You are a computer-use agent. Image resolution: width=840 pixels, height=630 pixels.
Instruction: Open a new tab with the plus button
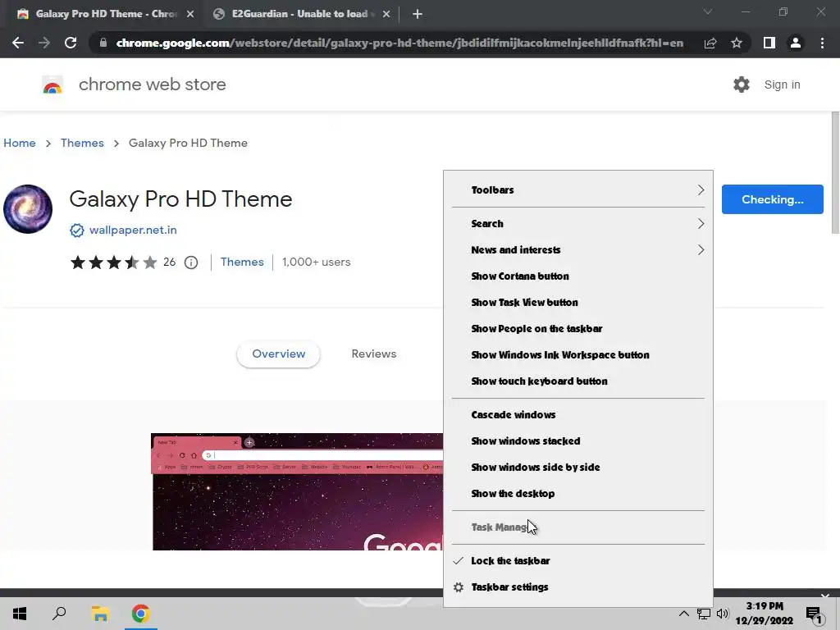(x=418, y=14)
